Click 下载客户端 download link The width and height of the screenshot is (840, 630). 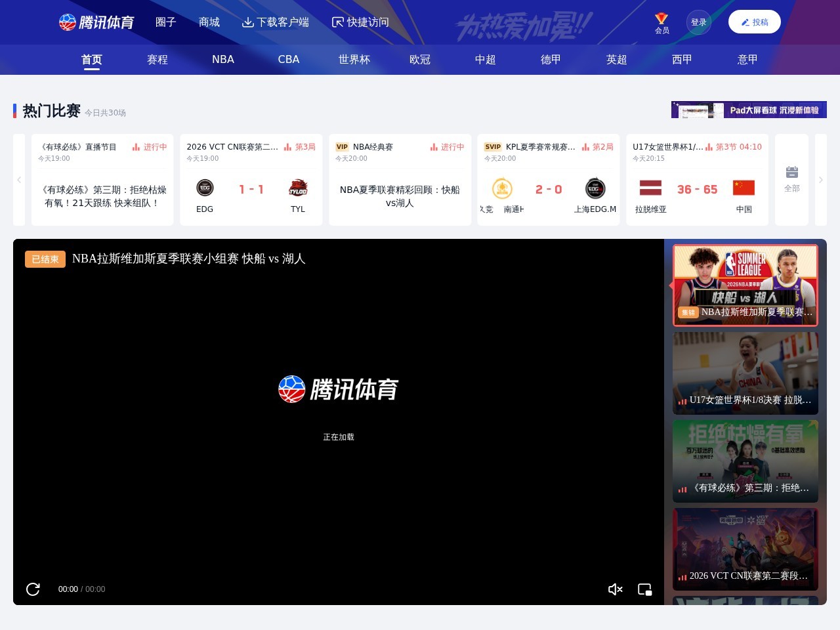(x=276, y=22)
